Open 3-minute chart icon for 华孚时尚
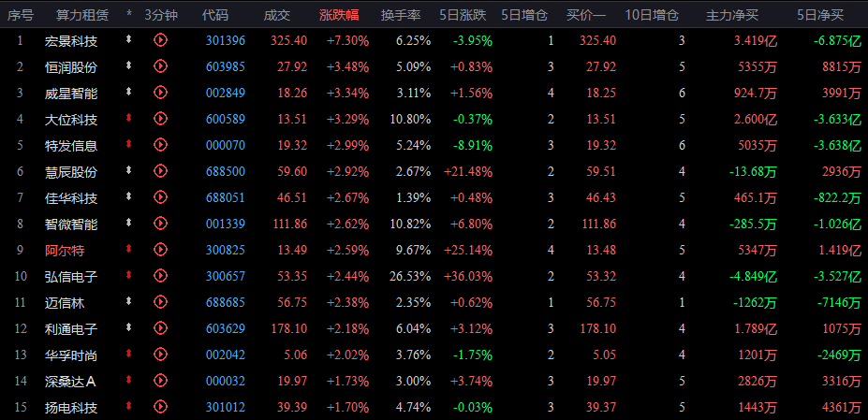 pyautogui.click(x=160, y=355)
